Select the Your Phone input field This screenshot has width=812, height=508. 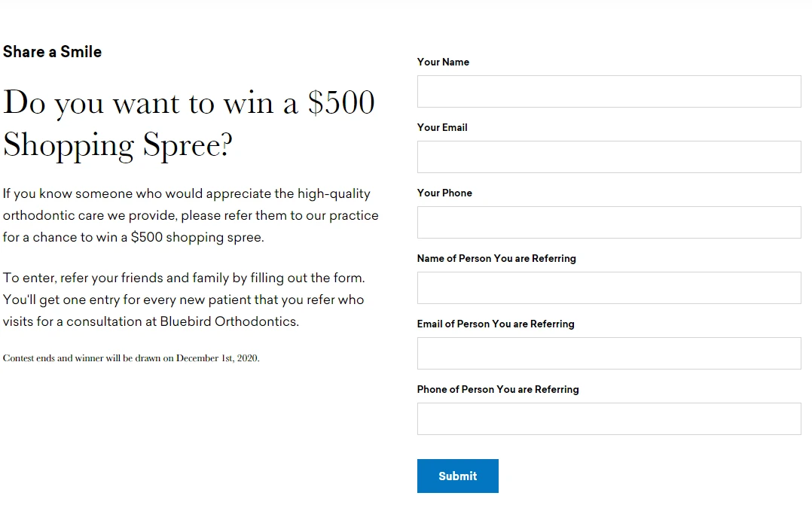(609, 222)
